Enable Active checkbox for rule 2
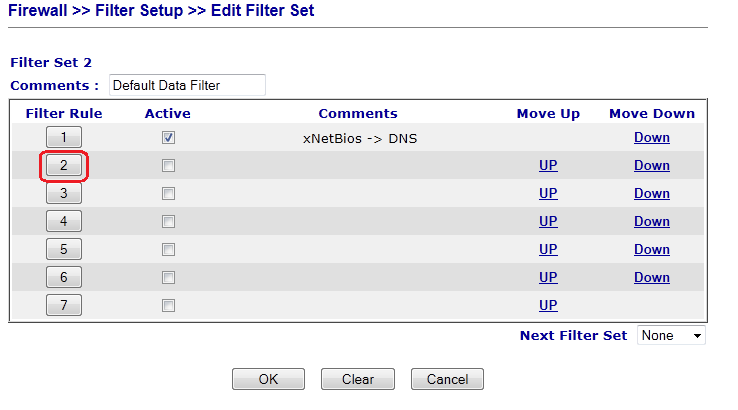738x410 pixels. point(168,166)
